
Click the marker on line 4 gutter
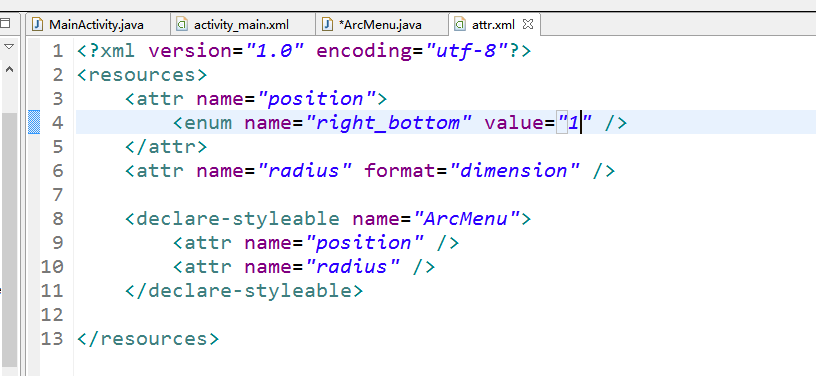(34, 122)
